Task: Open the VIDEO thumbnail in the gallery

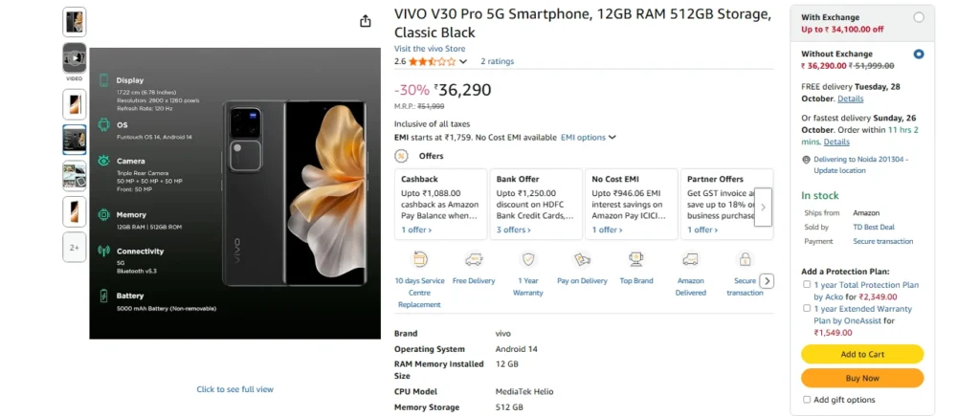Action: [x=74, y=58]
